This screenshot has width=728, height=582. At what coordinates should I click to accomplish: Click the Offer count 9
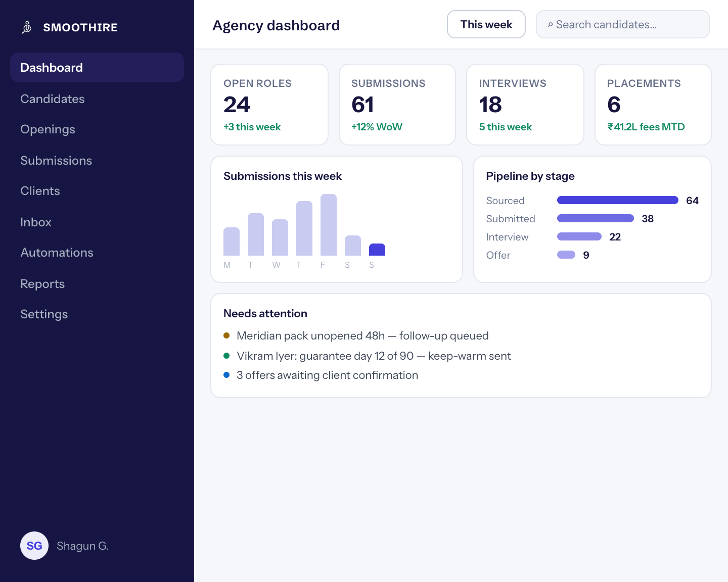(x=586, y=255)
